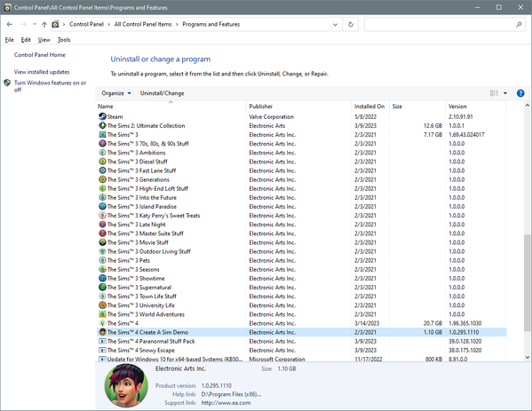The image size is (532, 411).
Task: Sort by Installed On column header
Action: (x=371, y=107)
